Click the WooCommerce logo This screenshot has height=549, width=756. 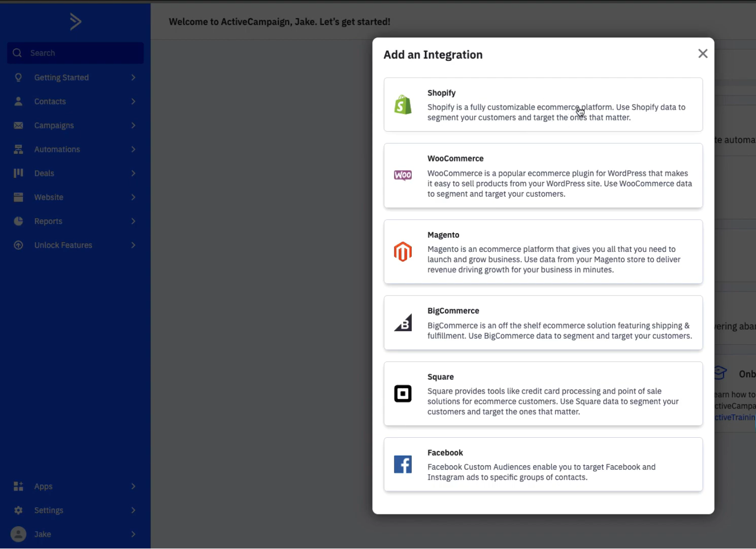pos(403,175)
